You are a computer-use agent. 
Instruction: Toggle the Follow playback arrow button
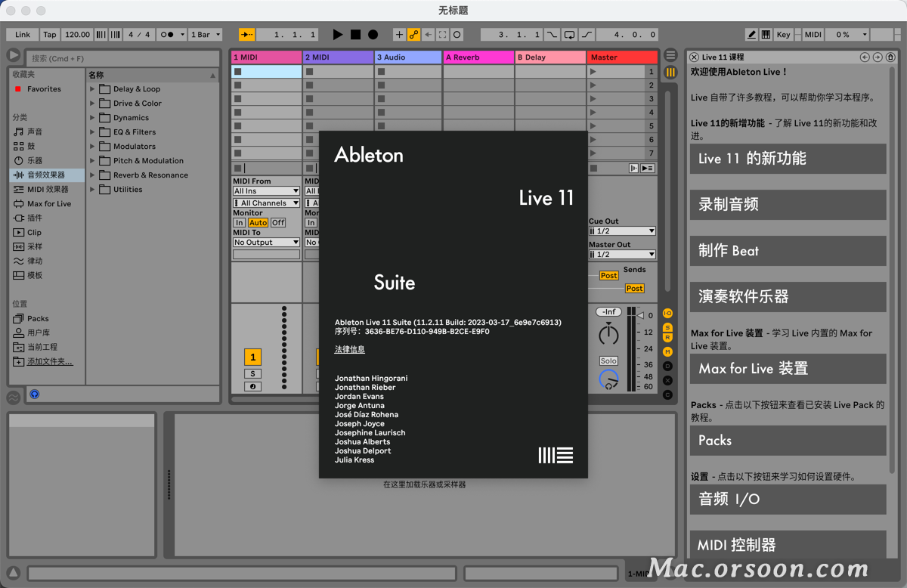point(247,35)
